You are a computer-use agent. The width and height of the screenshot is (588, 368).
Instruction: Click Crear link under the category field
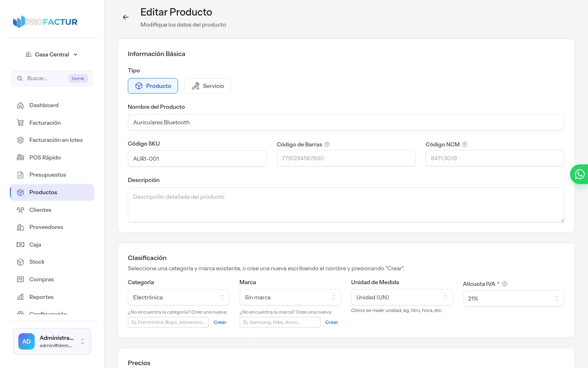[x=220, y=322]
